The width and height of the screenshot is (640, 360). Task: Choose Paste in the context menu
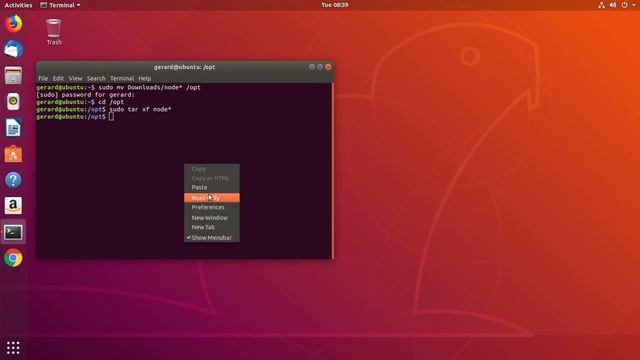click(212, 187)
